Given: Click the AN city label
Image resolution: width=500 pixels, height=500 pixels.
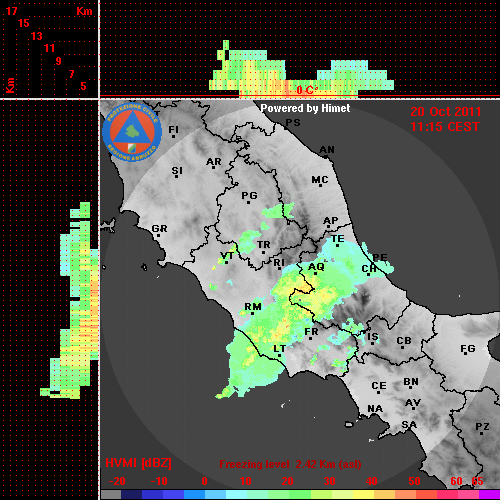Looking at the screenshot, I should [327, 150].
